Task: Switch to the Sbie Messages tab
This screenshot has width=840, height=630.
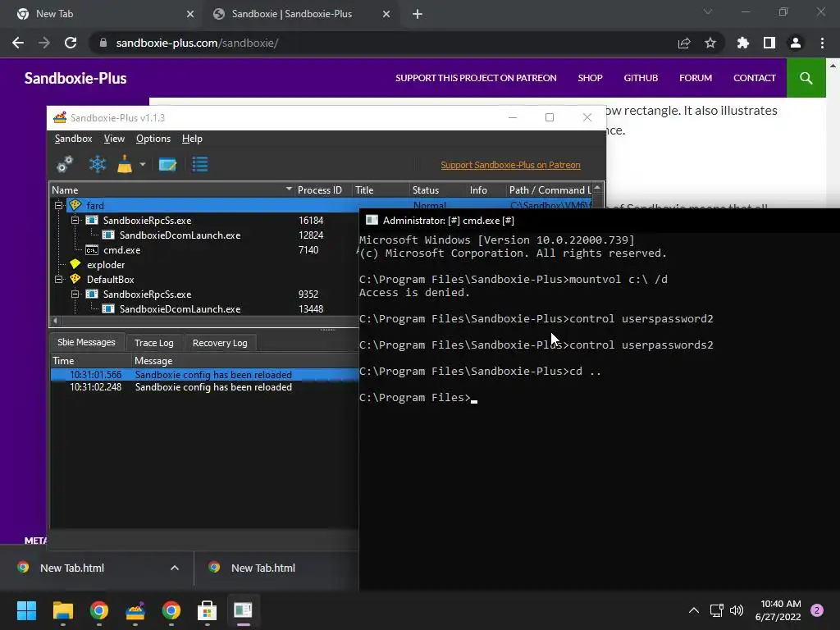Action: pyautogui.click(x=86, y=342)
